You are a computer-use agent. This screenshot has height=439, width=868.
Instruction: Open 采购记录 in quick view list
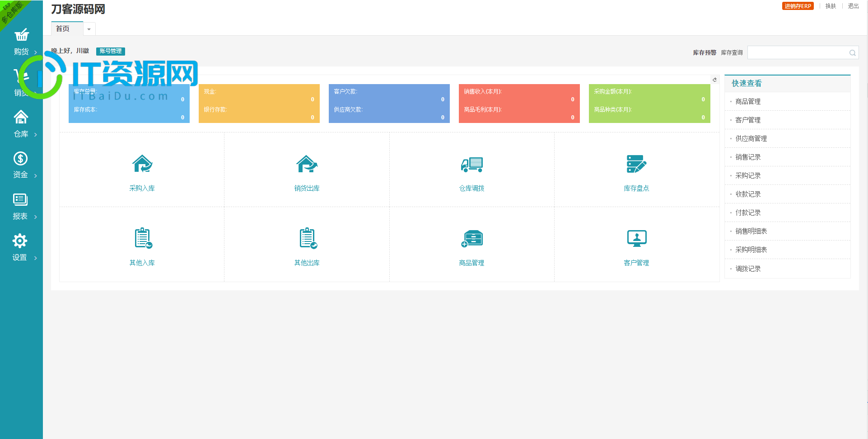pyautogui.click(x=748, y=175)
